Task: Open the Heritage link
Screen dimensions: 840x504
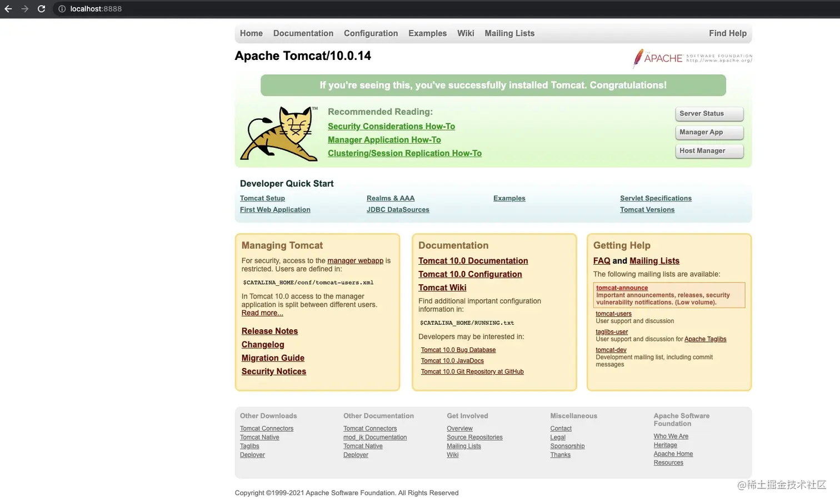Action: point(665,445)
